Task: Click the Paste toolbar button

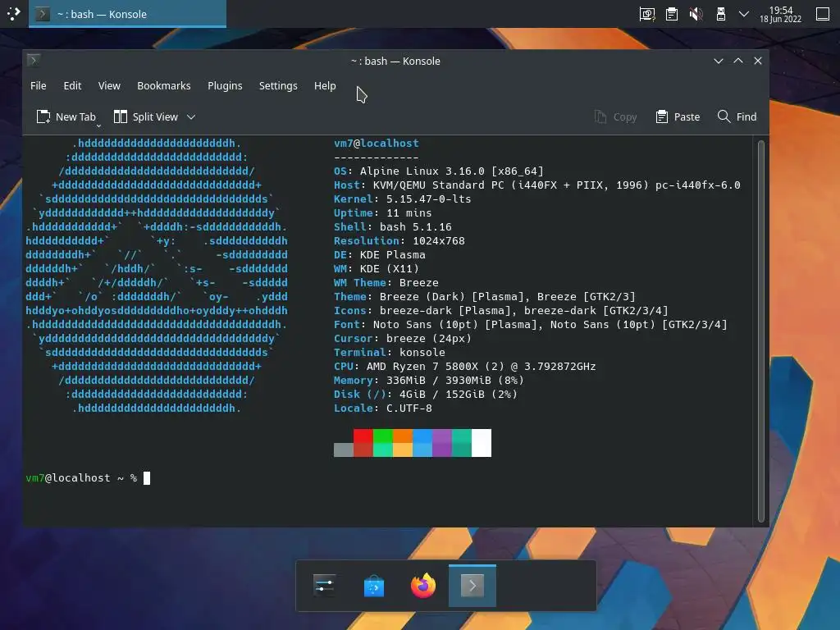Action: click(678, 116)
